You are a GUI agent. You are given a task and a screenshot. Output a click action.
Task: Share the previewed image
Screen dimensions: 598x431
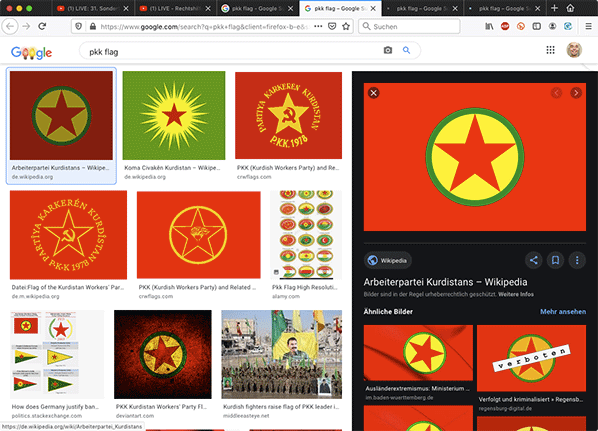(x=534, y=260)
